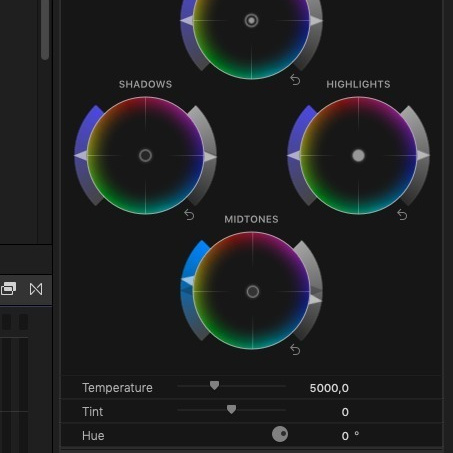Click the Hue rotation dial

point(280,434)
